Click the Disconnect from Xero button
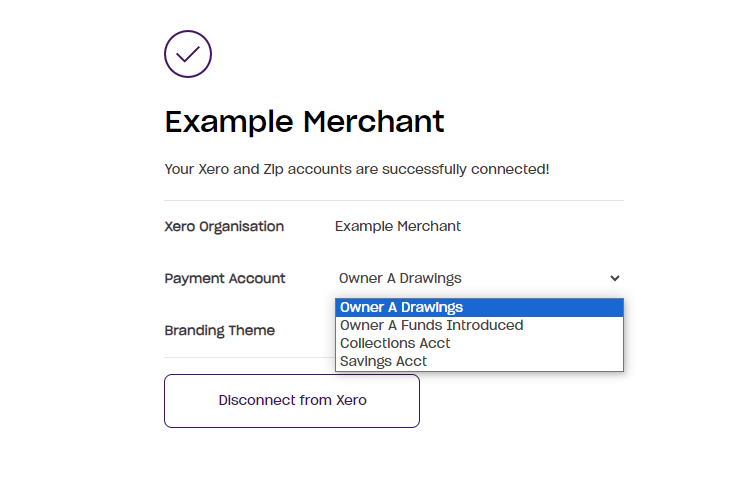This screenshot has height=495, width=747. click(x=292, y=401)
